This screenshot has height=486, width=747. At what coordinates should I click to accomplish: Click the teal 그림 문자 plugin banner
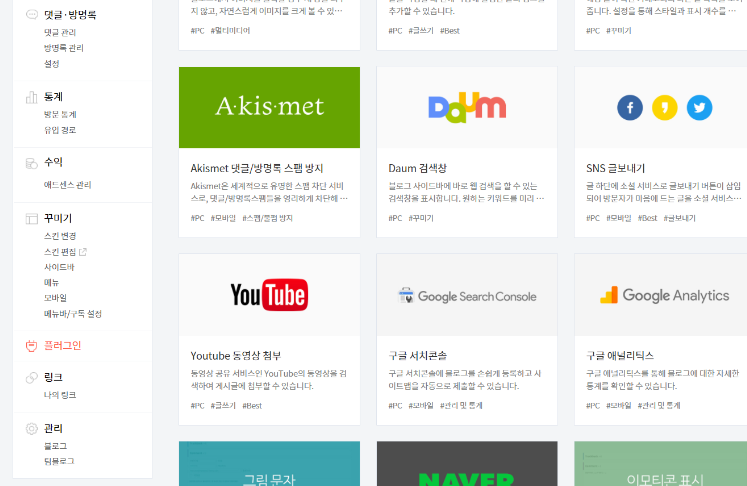270,464
